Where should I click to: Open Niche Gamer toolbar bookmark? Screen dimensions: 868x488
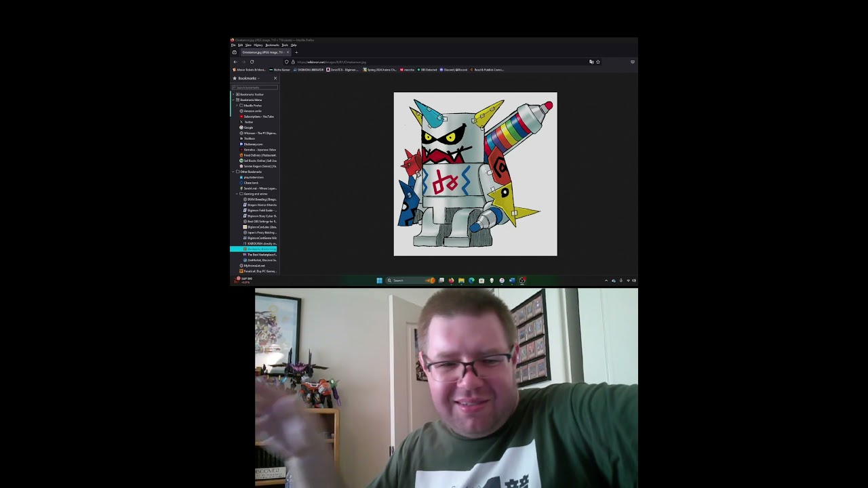coord(280,70)
